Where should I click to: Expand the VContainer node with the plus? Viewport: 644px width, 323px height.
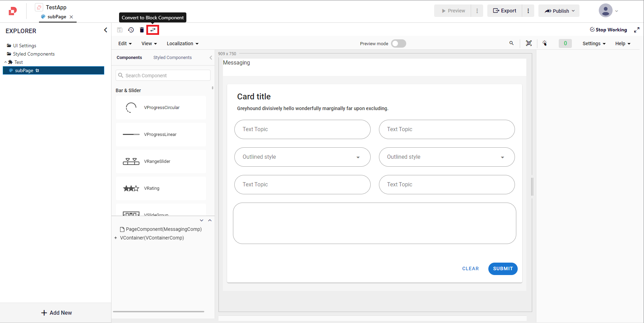tap(116, 238)
